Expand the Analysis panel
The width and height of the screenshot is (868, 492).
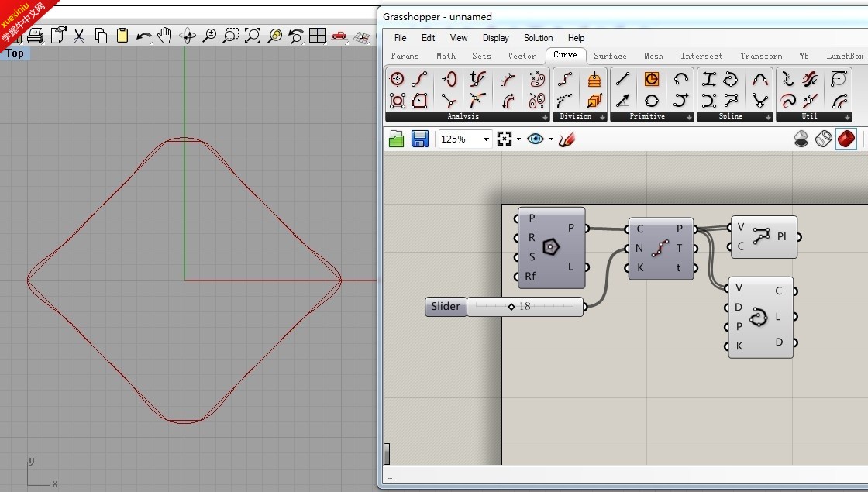click(546, 117)
